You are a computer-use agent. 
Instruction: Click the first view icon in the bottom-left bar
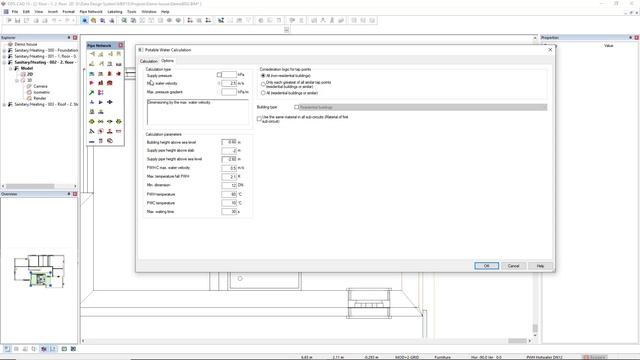coord(7,349)
